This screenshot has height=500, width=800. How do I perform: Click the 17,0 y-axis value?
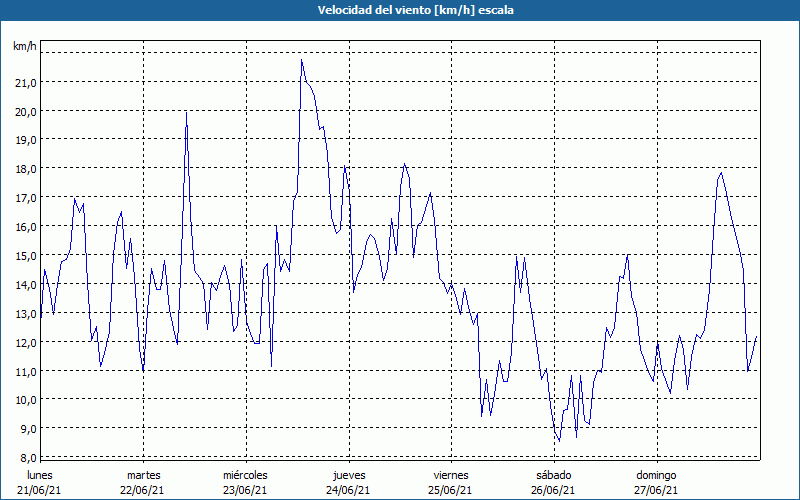[26, 198]
